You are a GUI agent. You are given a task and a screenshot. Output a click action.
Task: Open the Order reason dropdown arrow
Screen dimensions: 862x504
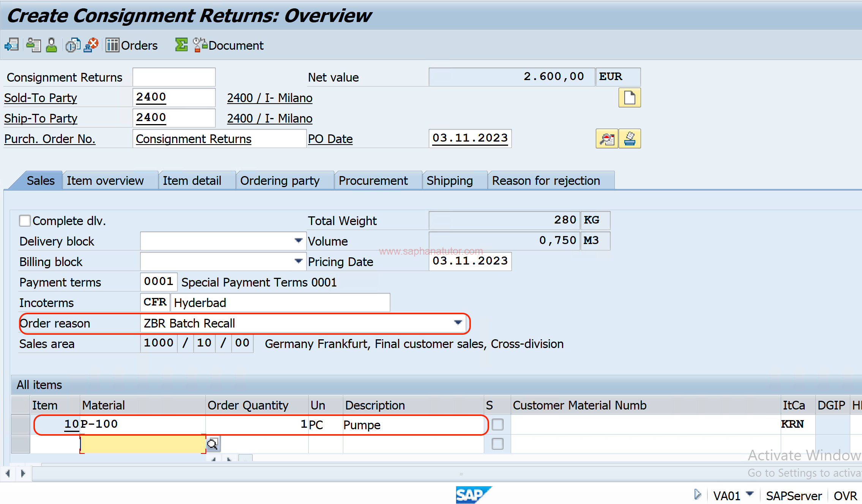tap(458, 323)
